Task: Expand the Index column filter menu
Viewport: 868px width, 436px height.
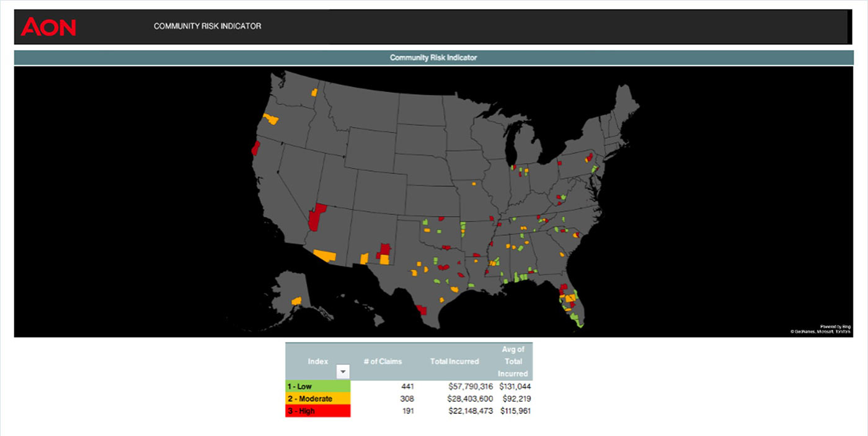Action: click(343, 371)
